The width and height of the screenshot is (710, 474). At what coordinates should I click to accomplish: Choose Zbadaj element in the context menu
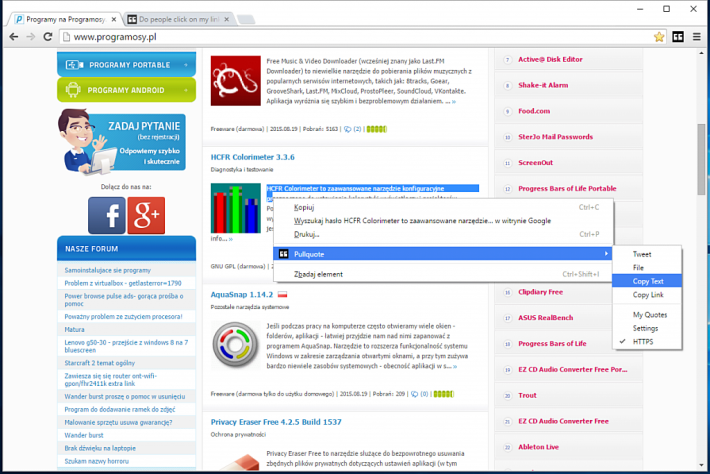point(443,274)
